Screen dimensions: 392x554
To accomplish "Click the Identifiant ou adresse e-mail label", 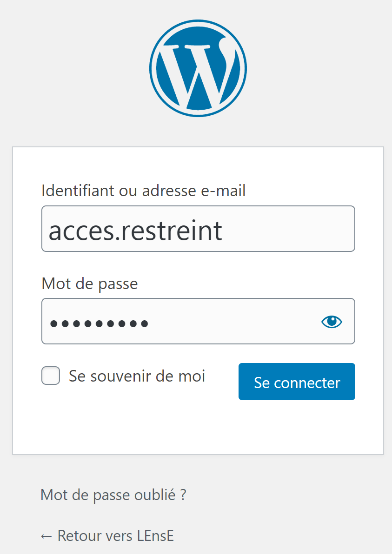I will click(x=144, y=191).
